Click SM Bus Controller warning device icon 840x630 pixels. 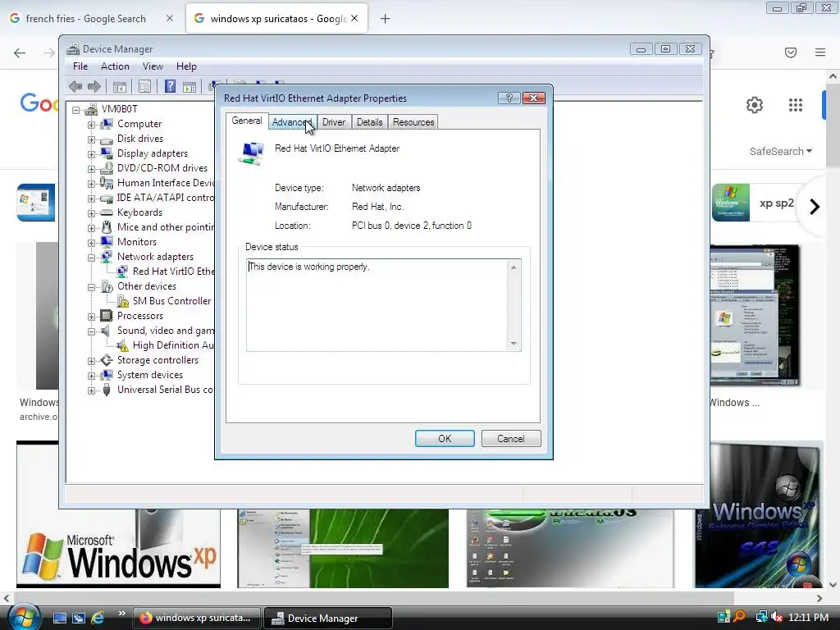(x=123, y=301)
